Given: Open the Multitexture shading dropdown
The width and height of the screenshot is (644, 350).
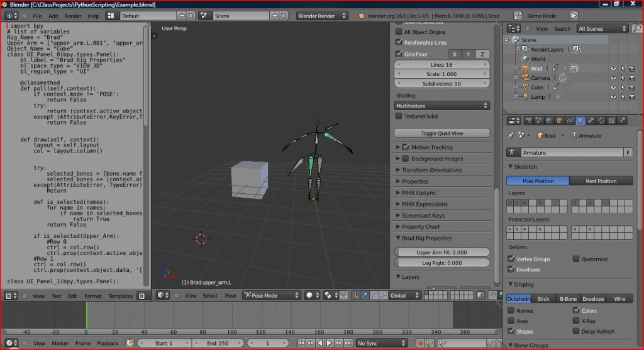Looking at the screenshot, I should coord(441,106).
